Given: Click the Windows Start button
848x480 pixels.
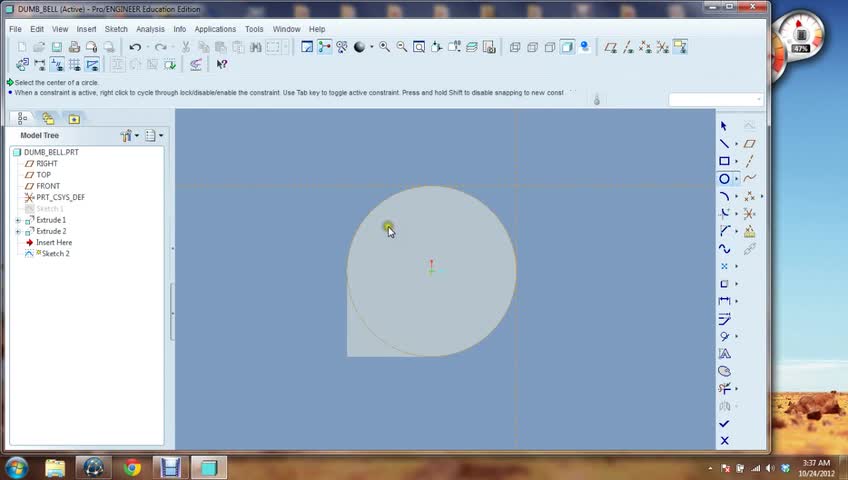Looking at the screenshot, I should click(x=16, y=467).
